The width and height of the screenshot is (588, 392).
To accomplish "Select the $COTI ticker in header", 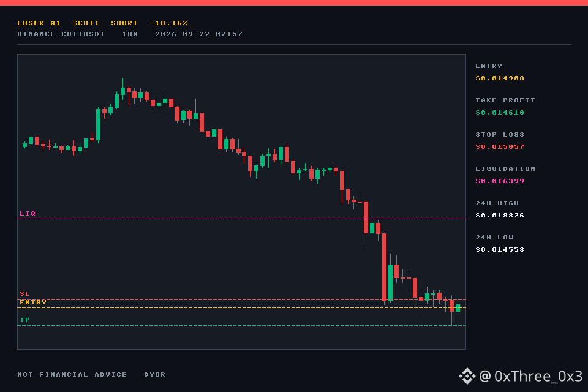I will [x=86, y=23].
